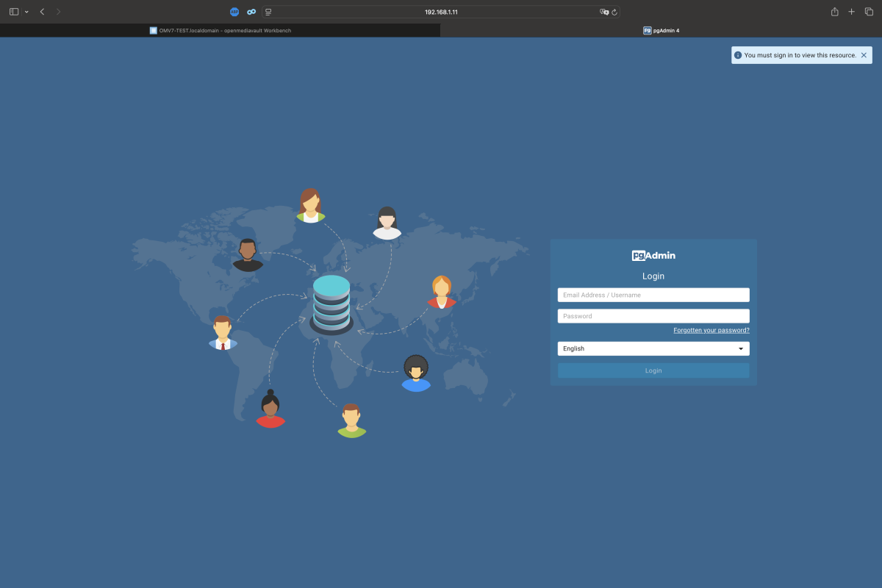Screen dimensions: 882x588
Task: Click the Login button
Action: coord(653,370)
